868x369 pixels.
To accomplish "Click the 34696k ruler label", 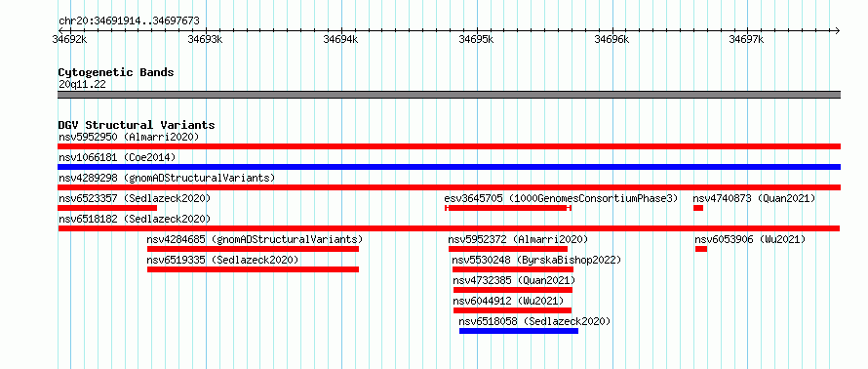I will (x=612, y=39).
